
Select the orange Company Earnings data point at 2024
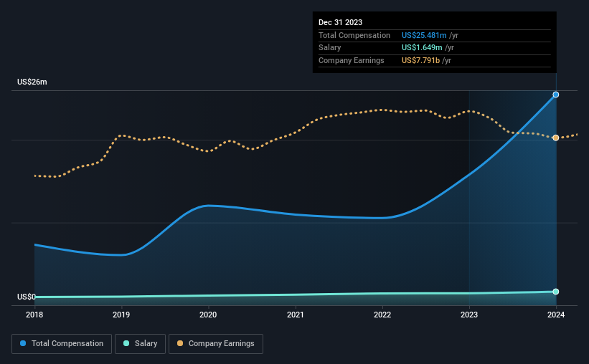click(556, 138)
